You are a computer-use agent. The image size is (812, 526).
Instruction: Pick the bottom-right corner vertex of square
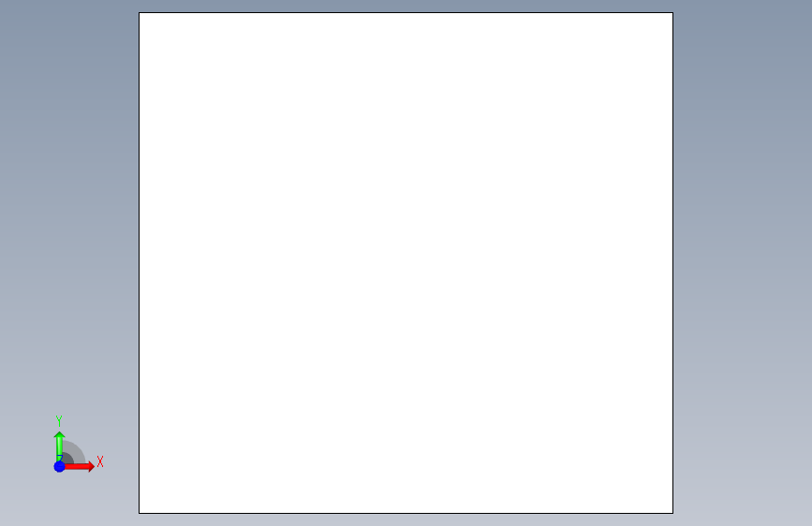click(x=672, y=513)
